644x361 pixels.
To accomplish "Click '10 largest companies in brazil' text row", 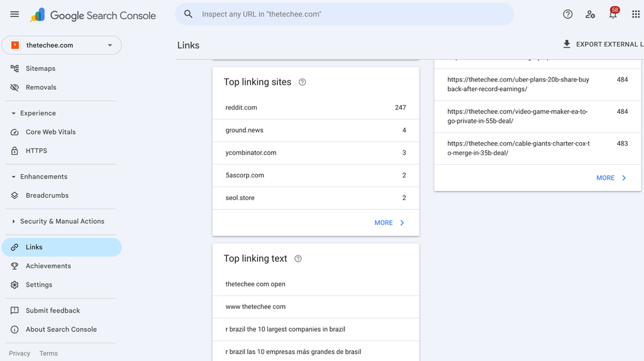I will point(316,330).
